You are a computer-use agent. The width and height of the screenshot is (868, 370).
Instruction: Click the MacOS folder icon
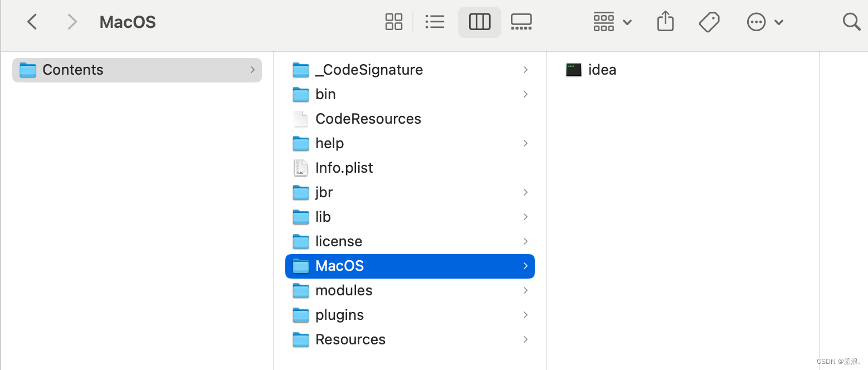tap(301, 266)
